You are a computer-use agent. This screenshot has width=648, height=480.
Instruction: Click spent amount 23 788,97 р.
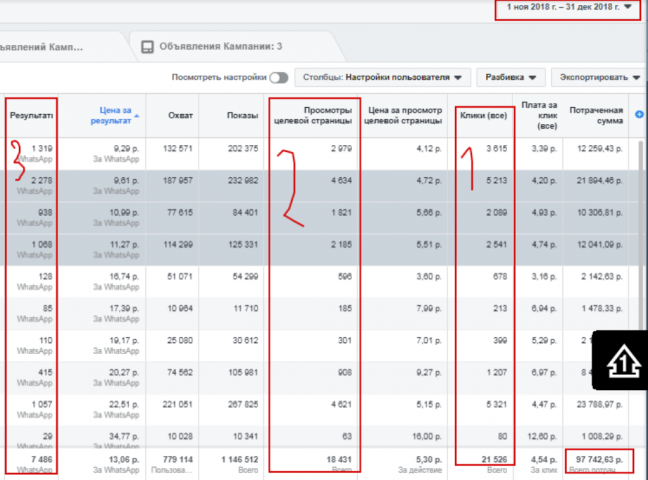pos(600,404)
